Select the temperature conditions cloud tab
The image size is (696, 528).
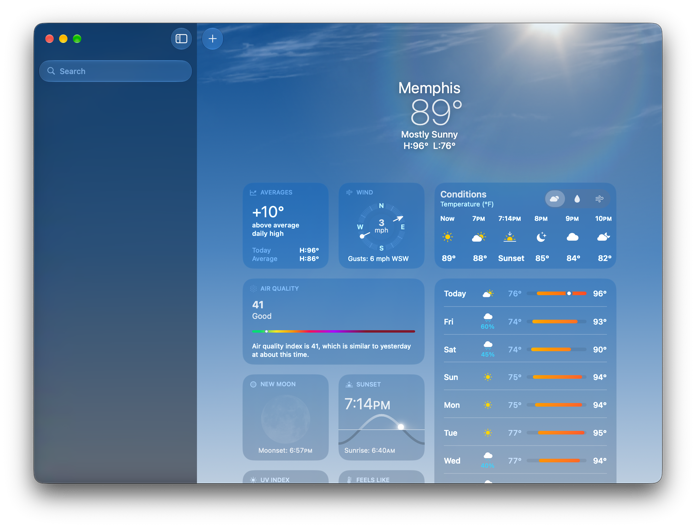pyautogui.click(x=554, y=199)
